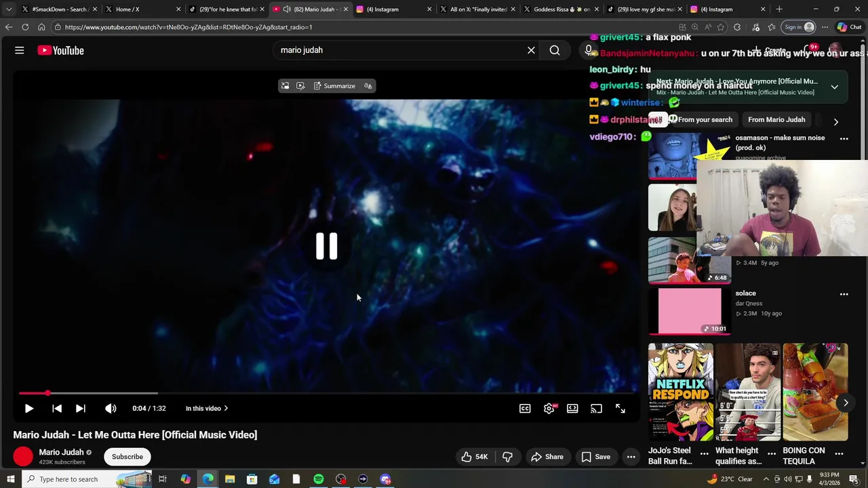The height and width of the screenshot is (488, 868).
Task: Reload the page
Action: 25,27
